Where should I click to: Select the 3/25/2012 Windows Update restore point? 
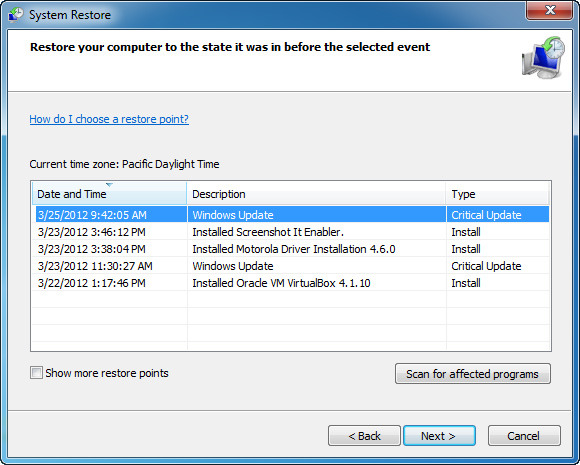[290, 215]
